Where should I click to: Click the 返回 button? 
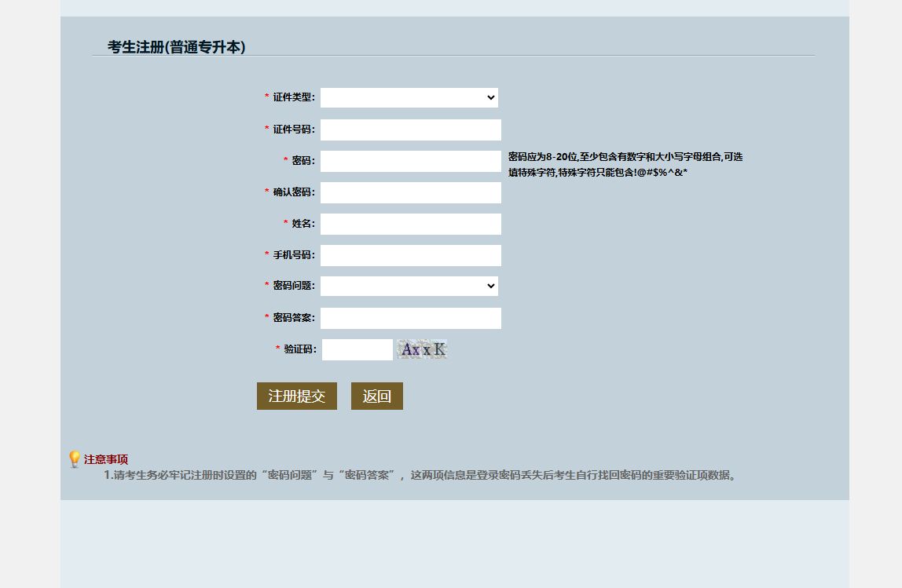pos(376,396)
